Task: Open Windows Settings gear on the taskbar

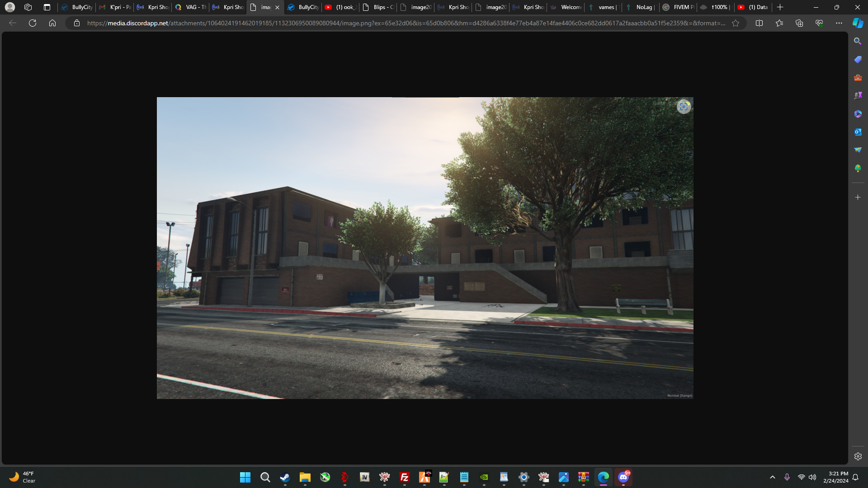Action: click(x=524, y=477)
